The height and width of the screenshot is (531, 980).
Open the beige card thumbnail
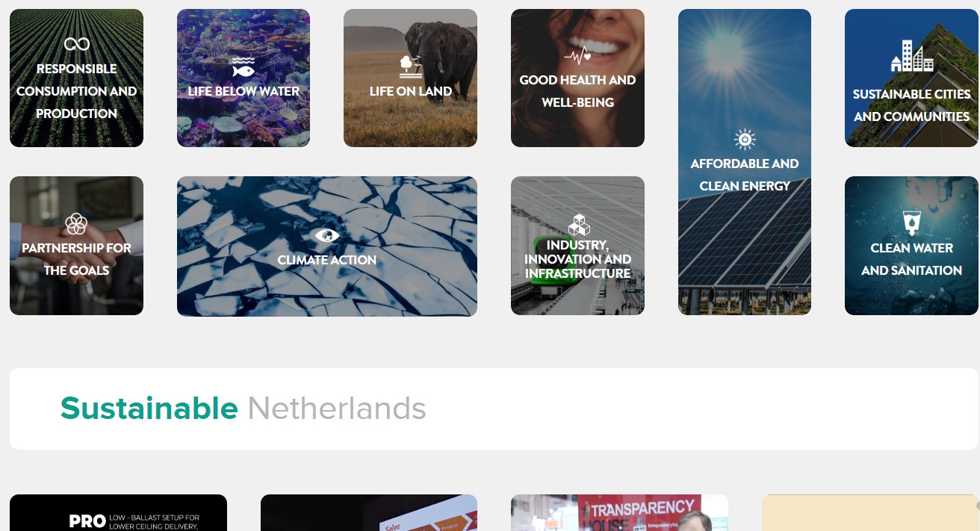[870, 512]
